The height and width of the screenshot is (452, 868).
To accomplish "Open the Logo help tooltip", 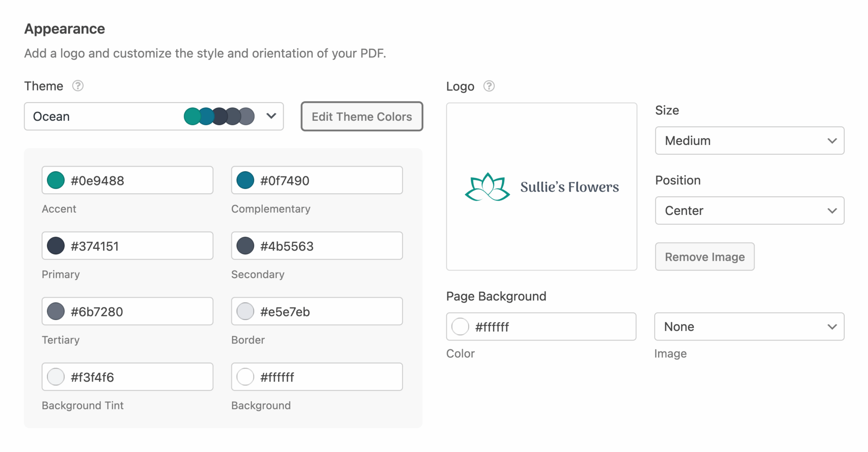I will [x=488, y=86].
